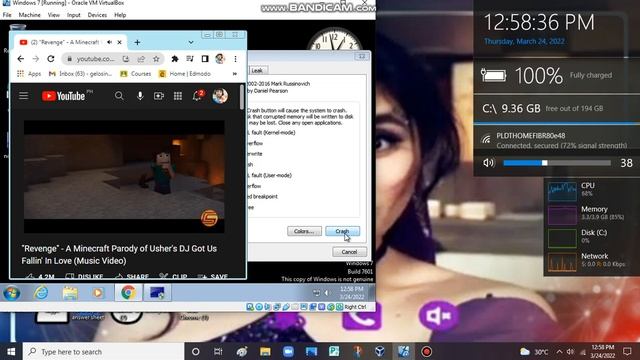Click the Colors... button

pyautogui.click(x=304, y=231)
